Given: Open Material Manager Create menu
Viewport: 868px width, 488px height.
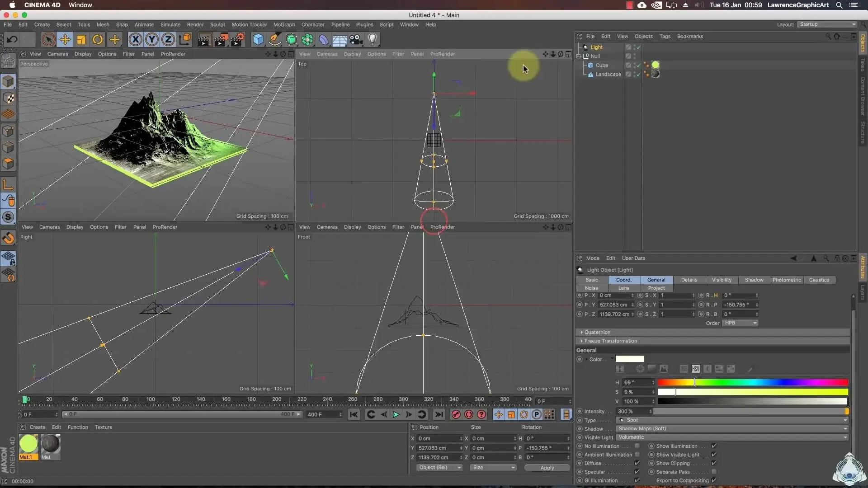Looking at the screenshot, I should 38,427.
